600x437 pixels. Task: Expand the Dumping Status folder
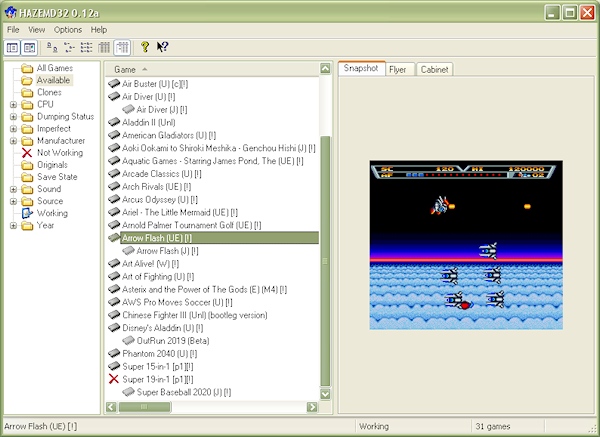[x=13, y=117]
